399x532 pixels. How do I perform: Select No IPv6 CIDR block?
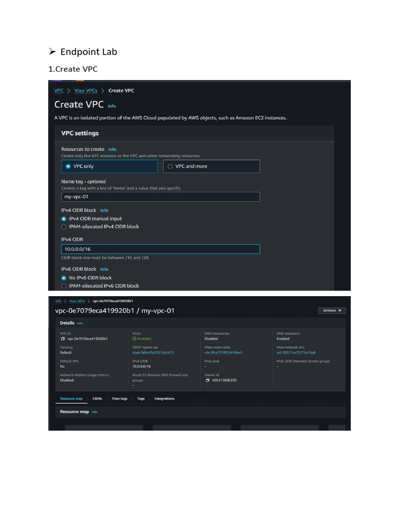(x=64, y=278)
